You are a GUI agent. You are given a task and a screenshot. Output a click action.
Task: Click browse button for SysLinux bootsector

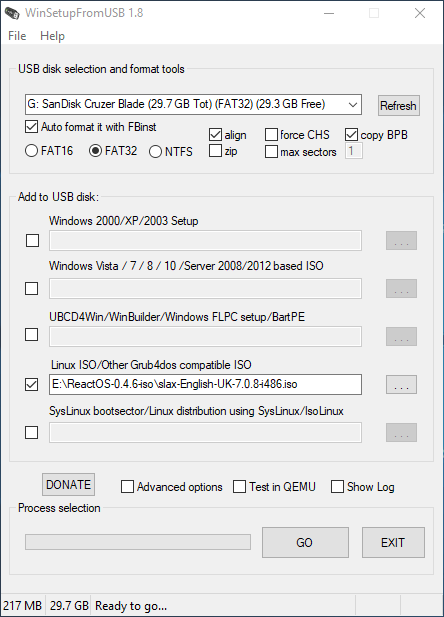(401, 432)
